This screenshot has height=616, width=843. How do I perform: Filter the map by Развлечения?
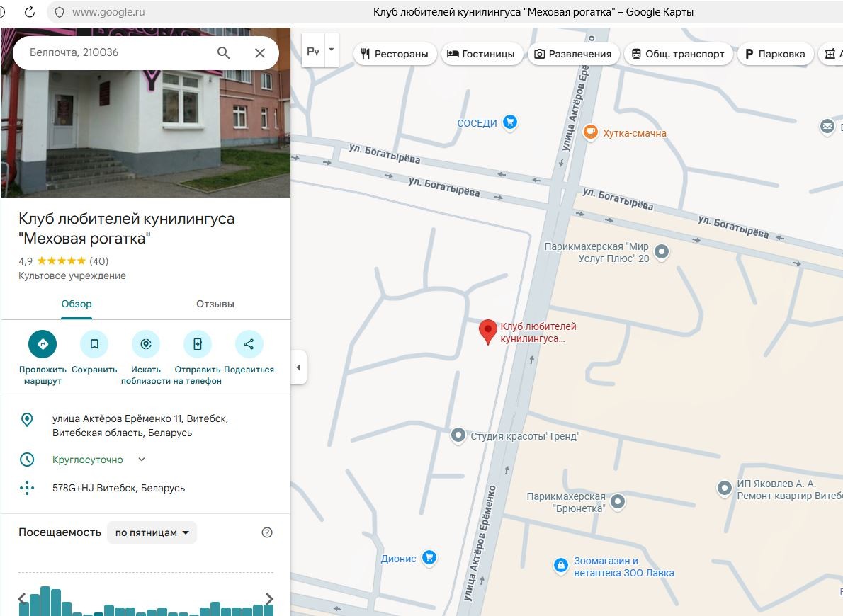pos(574,54)
